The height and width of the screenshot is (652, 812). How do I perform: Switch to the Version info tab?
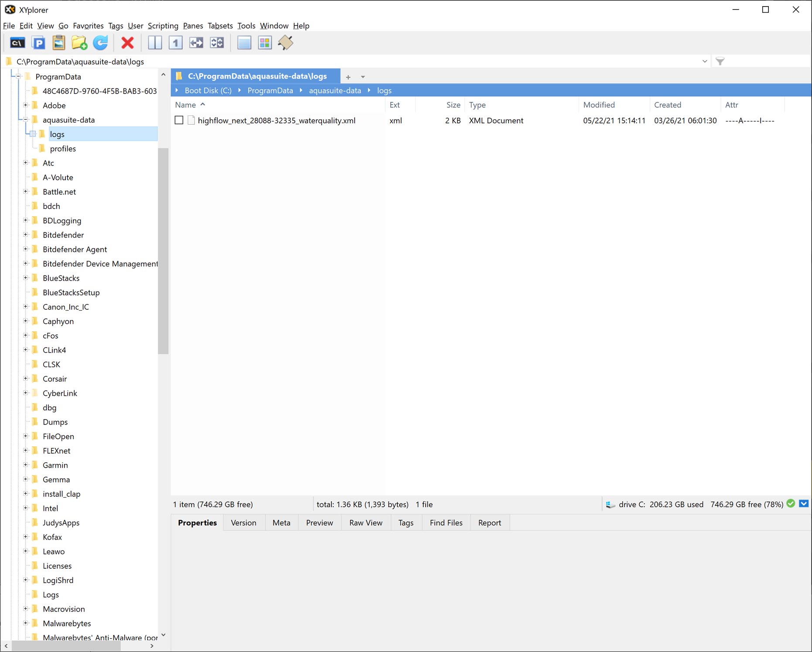243,523
